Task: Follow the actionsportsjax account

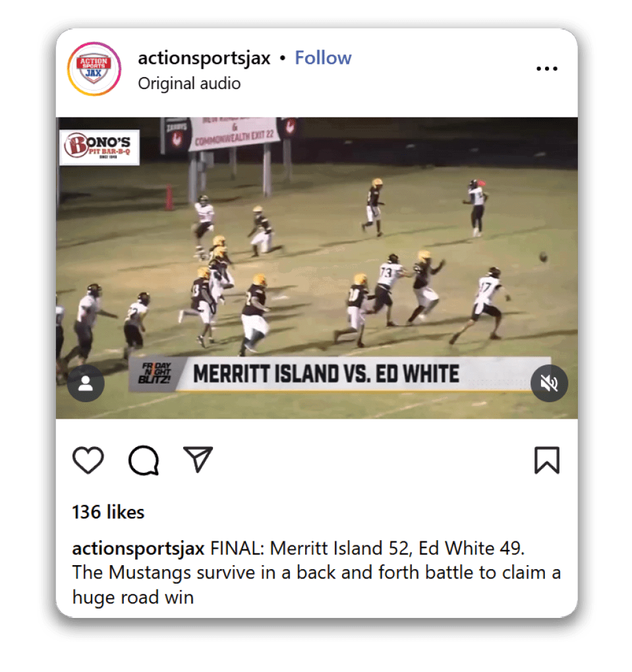Action: (323, 58)
